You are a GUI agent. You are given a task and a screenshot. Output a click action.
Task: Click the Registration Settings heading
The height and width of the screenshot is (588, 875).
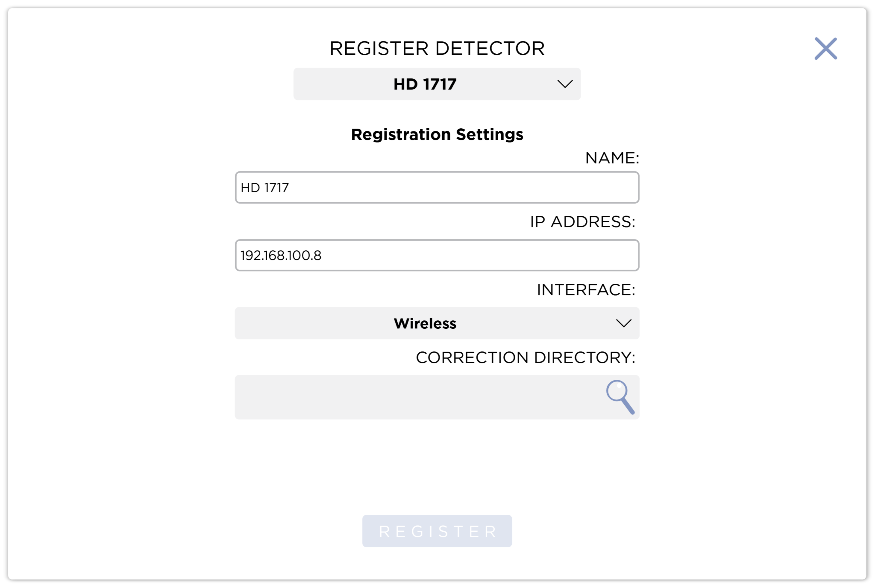[x=437, y=134]
